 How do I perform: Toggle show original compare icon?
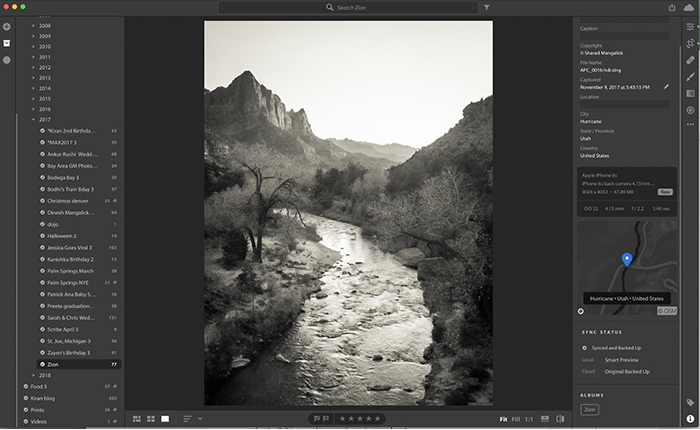coord(560,419)
